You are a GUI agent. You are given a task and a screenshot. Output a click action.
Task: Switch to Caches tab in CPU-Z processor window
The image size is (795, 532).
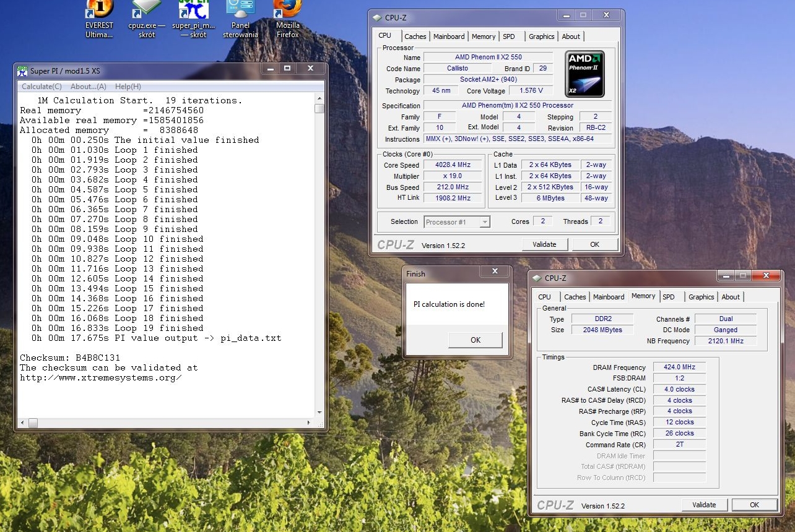[415, 36]
